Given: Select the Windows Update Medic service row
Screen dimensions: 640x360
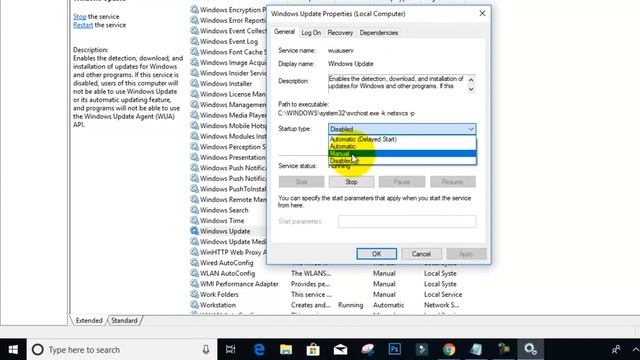Looking at the screenshot, I should click(x=229, y=242).
